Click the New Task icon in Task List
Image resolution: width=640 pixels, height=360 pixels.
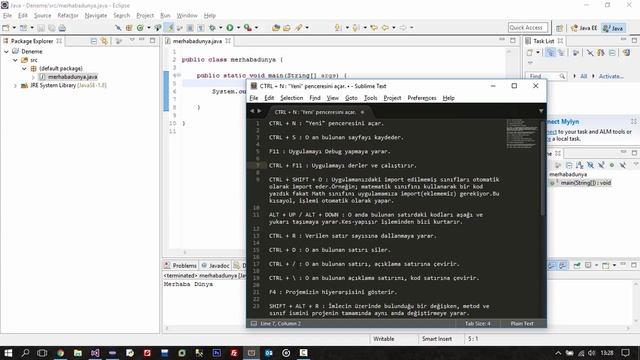pyautogui.click(x=530, y=53)
